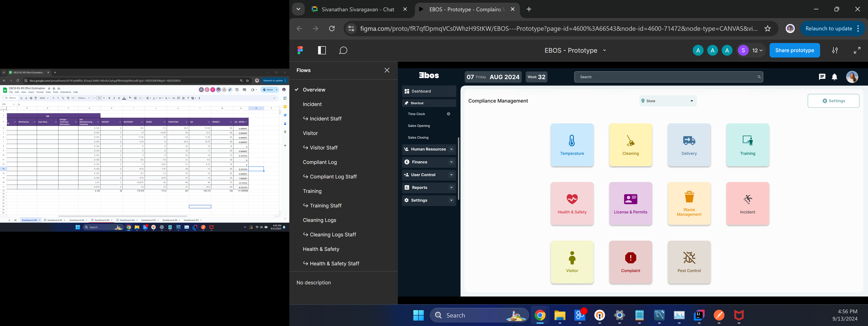Open the Cleaning compliance card

pos(631,145)
